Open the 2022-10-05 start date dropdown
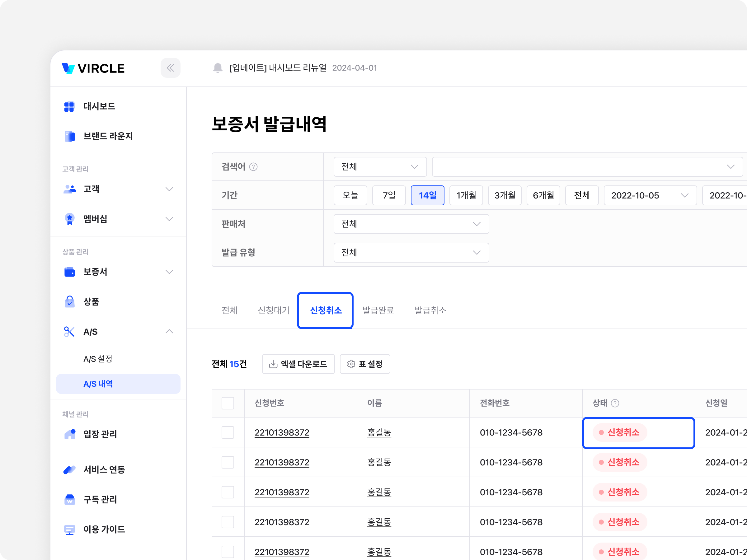 pos(650,195)
